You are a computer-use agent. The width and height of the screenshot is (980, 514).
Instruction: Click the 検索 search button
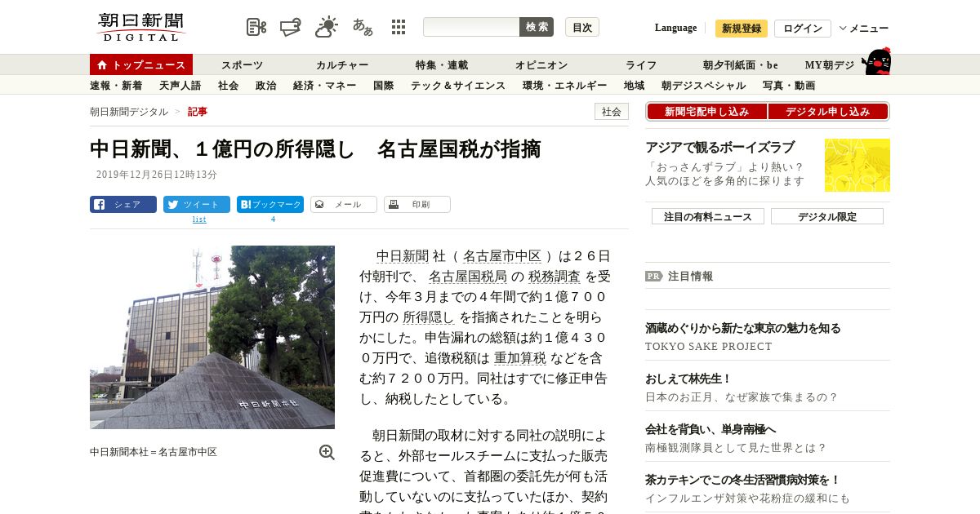point(537,27)
